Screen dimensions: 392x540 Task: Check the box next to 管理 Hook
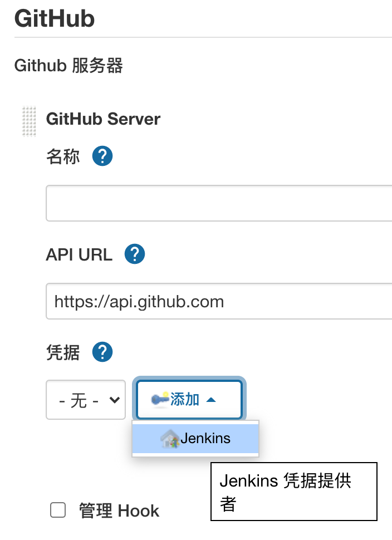point(58,510)
